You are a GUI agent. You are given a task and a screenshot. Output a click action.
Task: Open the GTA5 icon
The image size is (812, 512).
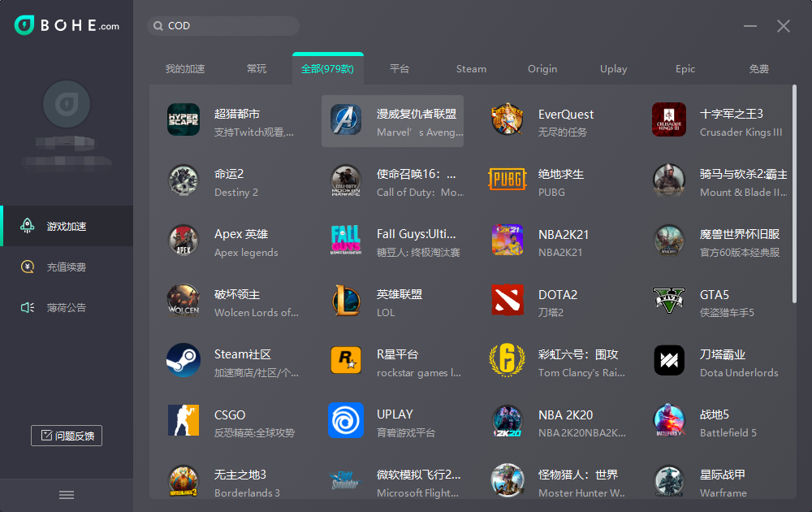pos(668,301)
